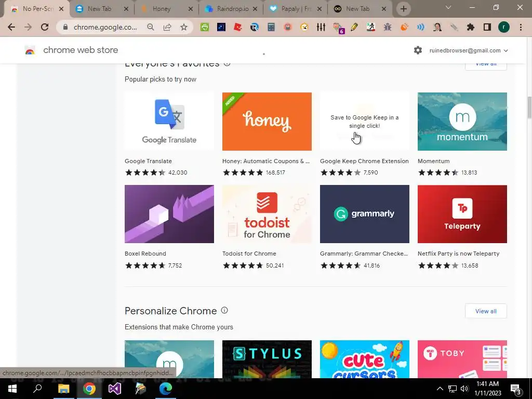Click the info icon beside Personalize Chrome

pos(224,310)
